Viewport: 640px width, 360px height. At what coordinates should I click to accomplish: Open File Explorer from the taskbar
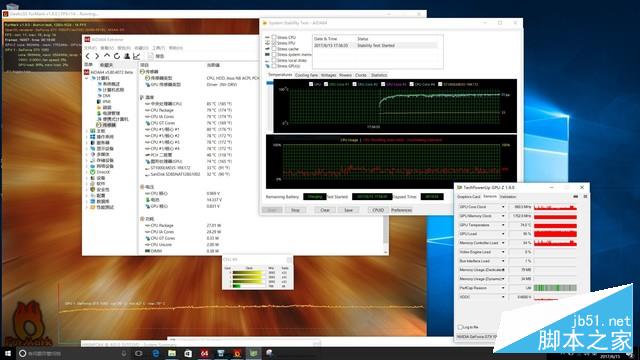coord(172,353)
